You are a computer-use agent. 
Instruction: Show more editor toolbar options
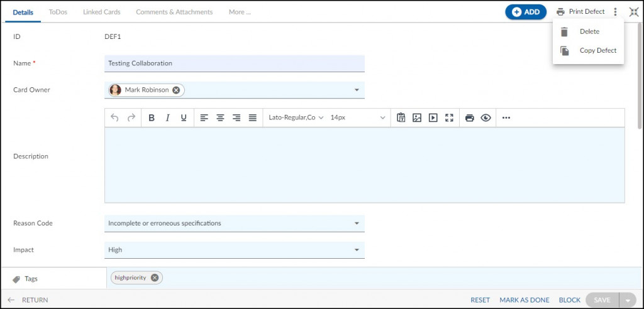click(506, 118)
